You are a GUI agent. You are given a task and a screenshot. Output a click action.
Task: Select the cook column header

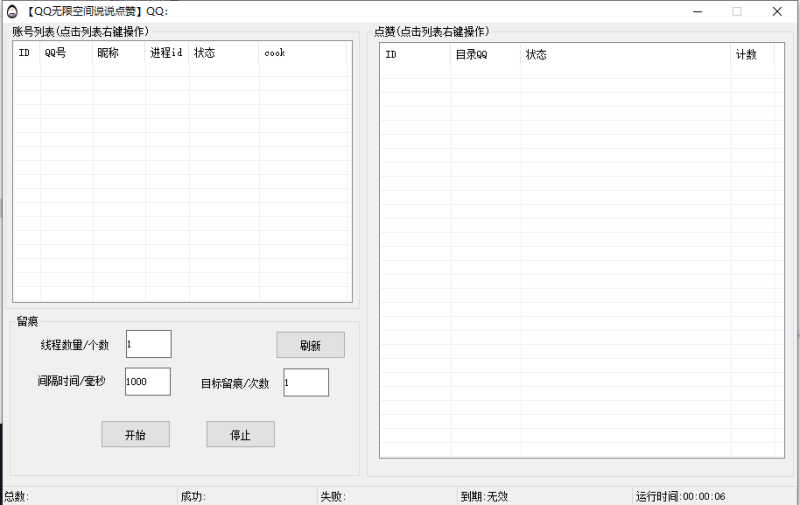tap(302, 53)
